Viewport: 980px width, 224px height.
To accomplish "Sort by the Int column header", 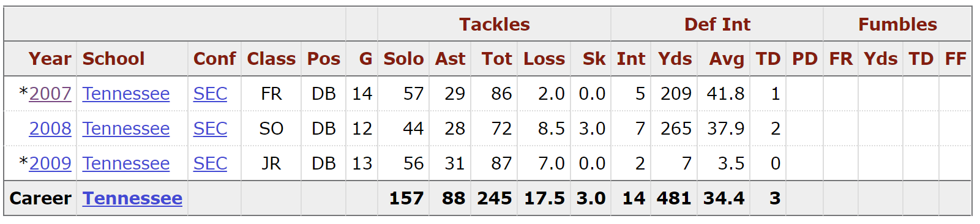I will coord(631,59).
